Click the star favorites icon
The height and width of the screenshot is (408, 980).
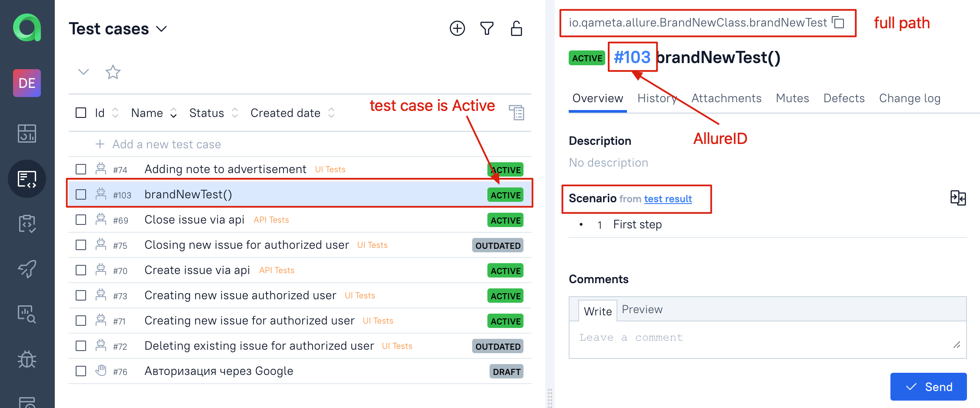tap(113, 72)
